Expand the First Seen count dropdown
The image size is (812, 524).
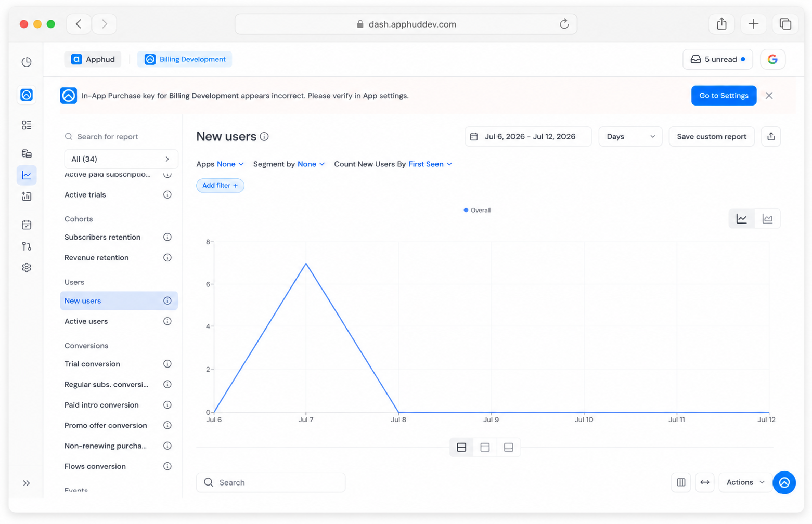pos(430,164)
